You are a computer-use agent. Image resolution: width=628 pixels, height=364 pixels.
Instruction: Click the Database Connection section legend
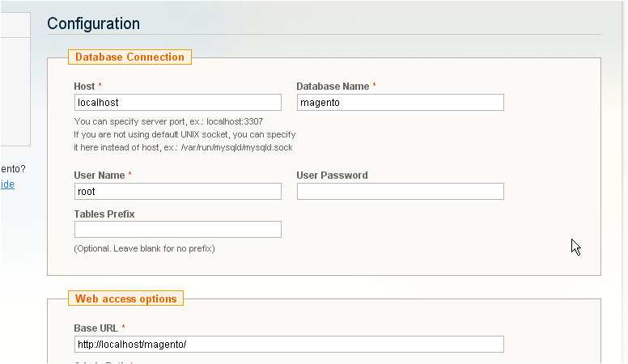click(x=130, y=57)
